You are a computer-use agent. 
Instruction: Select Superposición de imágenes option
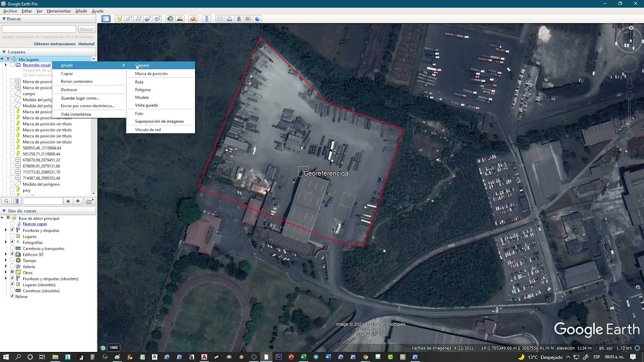[x=160, y=121]
